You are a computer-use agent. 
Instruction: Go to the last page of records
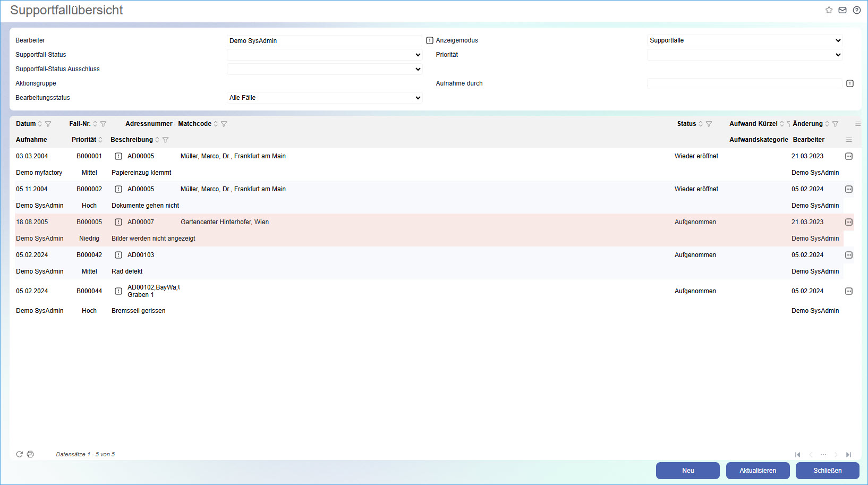click(x=849, y=455)
